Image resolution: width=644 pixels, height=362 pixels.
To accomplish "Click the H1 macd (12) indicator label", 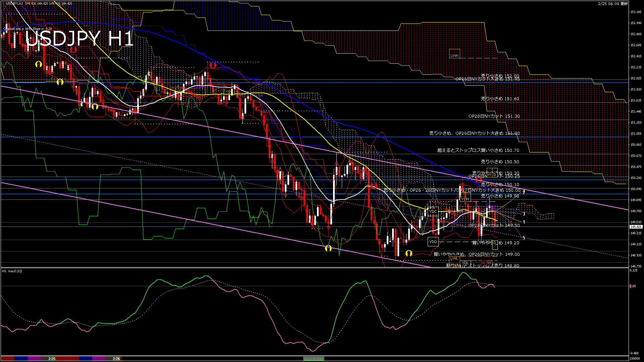I will click(x=12, y=271).
